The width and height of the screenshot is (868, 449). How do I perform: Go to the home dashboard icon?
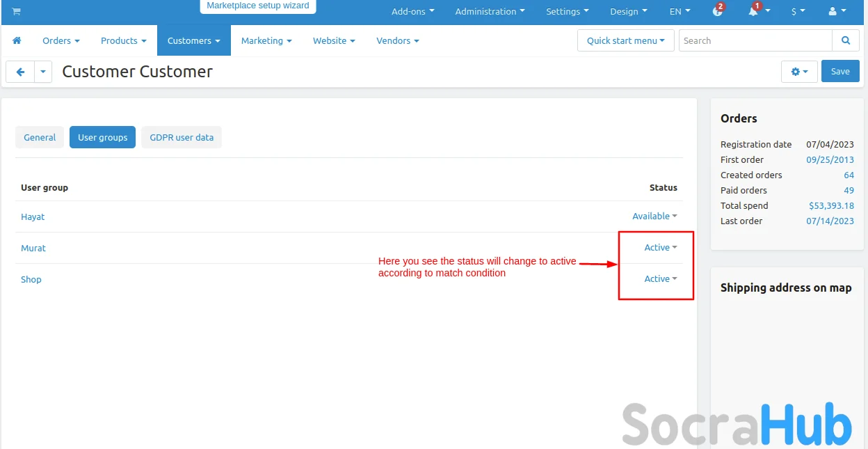click(x=17, y=41)
